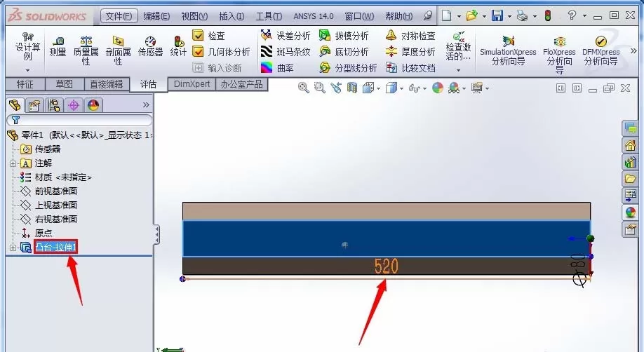Open the DisplayManager tab icon
Image resolution: width=644 pixels, height=352 pixels.
pos(93,106)
